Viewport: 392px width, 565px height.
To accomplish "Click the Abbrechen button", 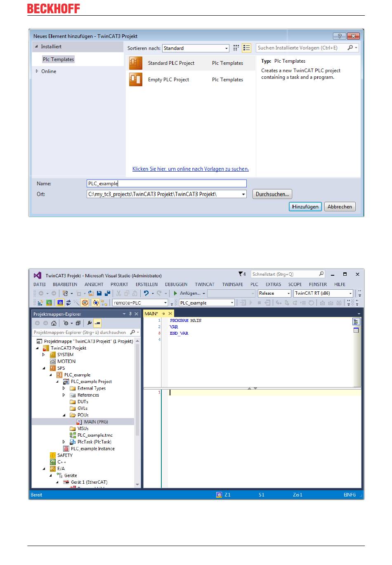I will click(x=340, y=207).
